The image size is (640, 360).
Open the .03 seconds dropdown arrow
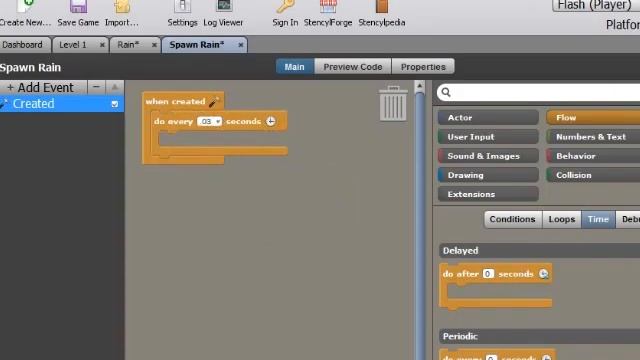[218, 121]
